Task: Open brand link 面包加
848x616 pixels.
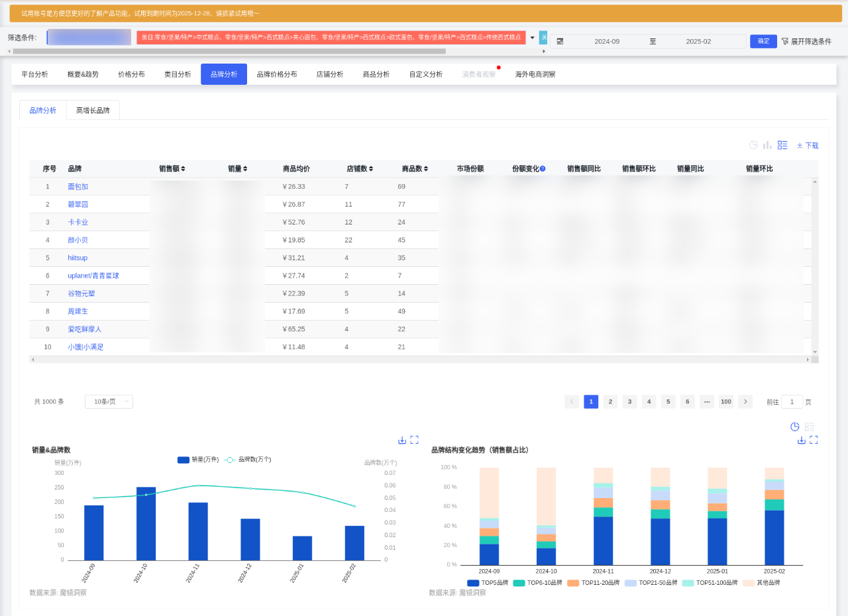Action: [78, 187]
